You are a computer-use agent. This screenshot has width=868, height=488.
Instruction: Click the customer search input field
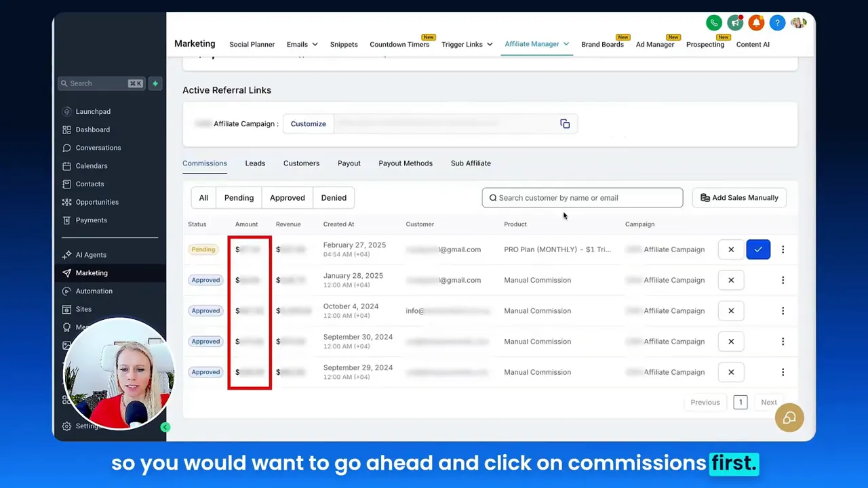(x=582, y=197)
